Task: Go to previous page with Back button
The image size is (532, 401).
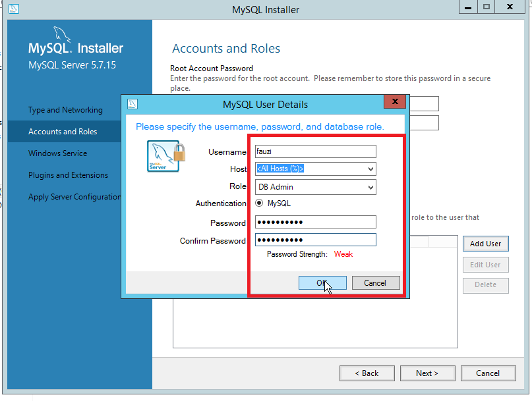Action: pyautogui.click(x=367, y=373)
